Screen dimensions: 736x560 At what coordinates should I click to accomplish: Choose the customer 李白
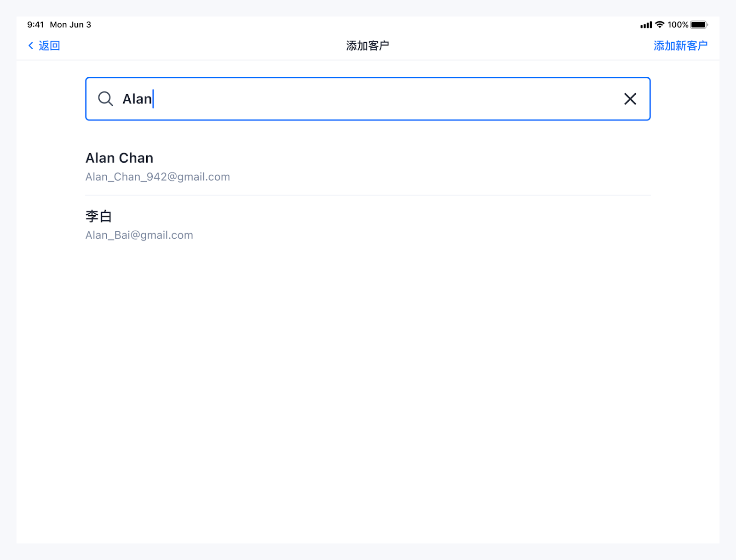tap(98, 216)
